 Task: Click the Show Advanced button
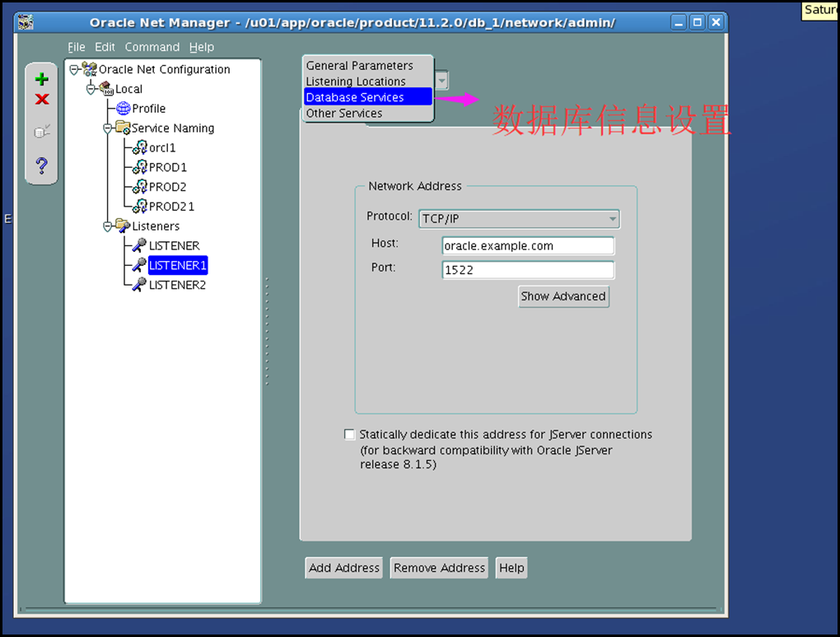(x=563, y=296)
